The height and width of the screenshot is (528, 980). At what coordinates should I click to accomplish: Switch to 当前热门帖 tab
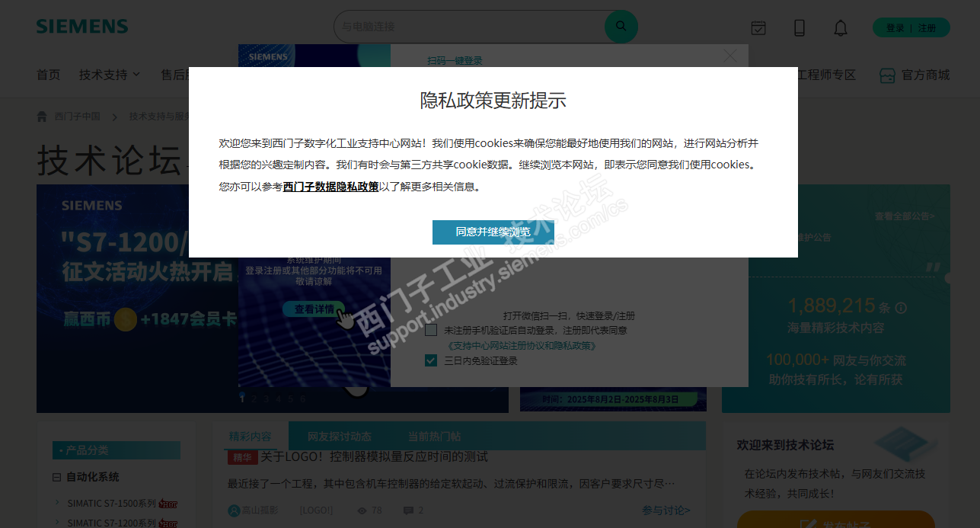pyautogui.click(x=434, y=437)
